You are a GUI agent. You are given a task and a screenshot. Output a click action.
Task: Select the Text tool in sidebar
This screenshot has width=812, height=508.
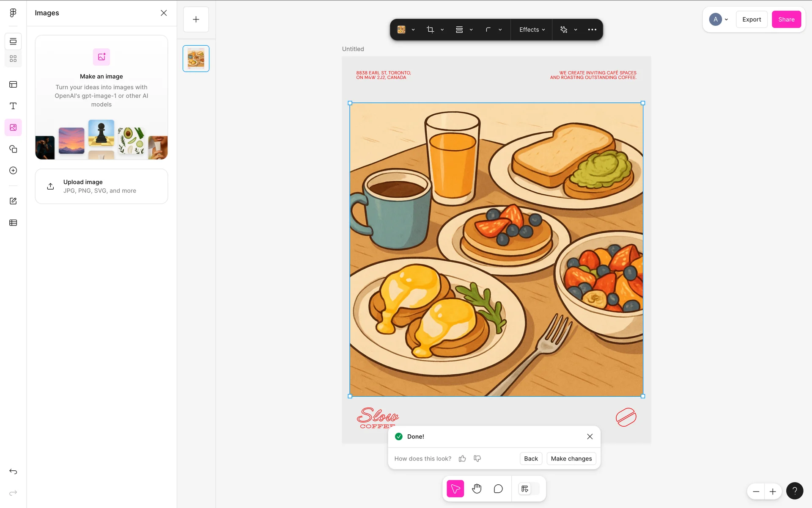click(x=13, y=106)
